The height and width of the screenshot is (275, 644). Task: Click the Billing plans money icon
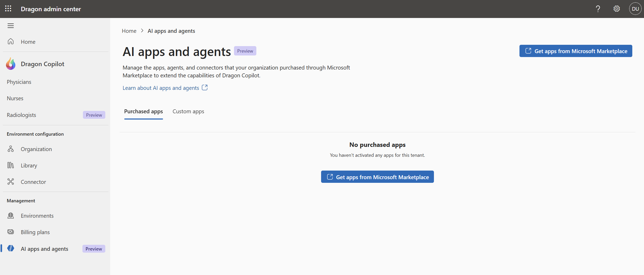11,232
